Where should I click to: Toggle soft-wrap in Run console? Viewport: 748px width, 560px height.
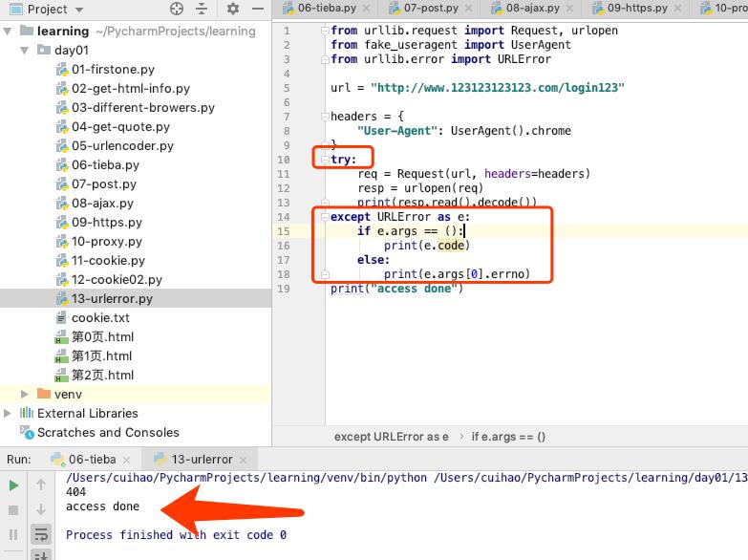(x=41, y=535)
